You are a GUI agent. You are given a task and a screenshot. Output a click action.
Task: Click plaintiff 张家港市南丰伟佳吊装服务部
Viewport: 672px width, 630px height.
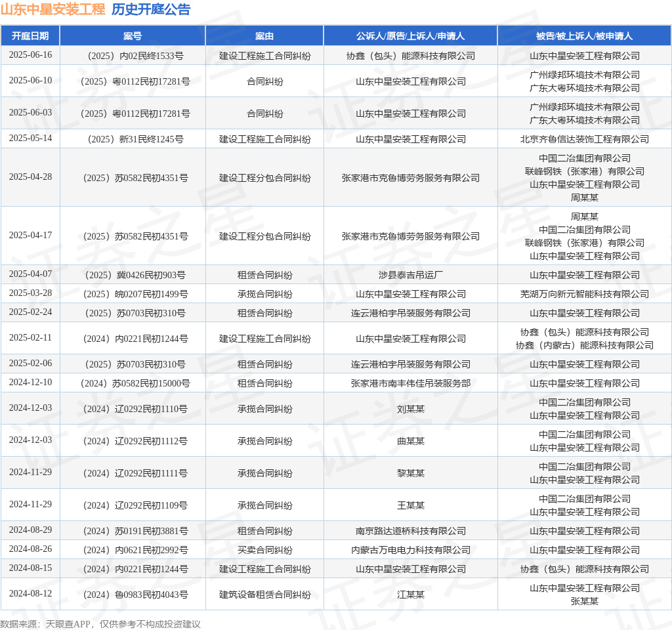point(411,383)
